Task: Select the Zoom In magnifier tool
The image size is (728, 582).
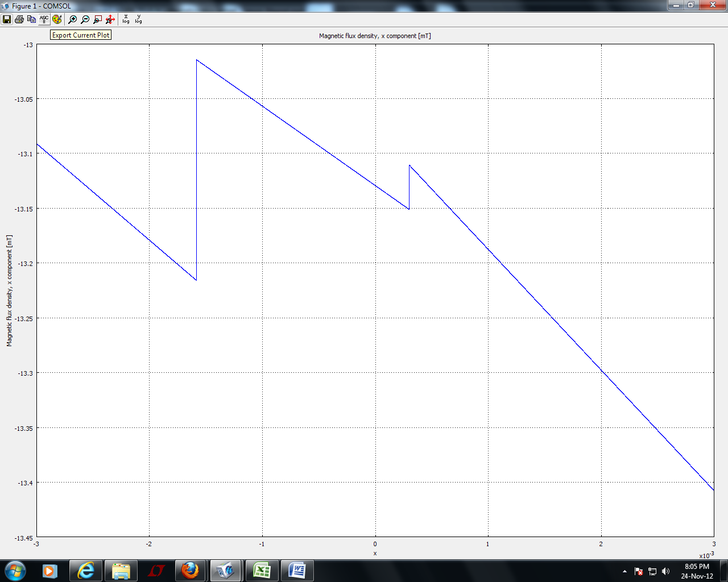Action: 73,19
